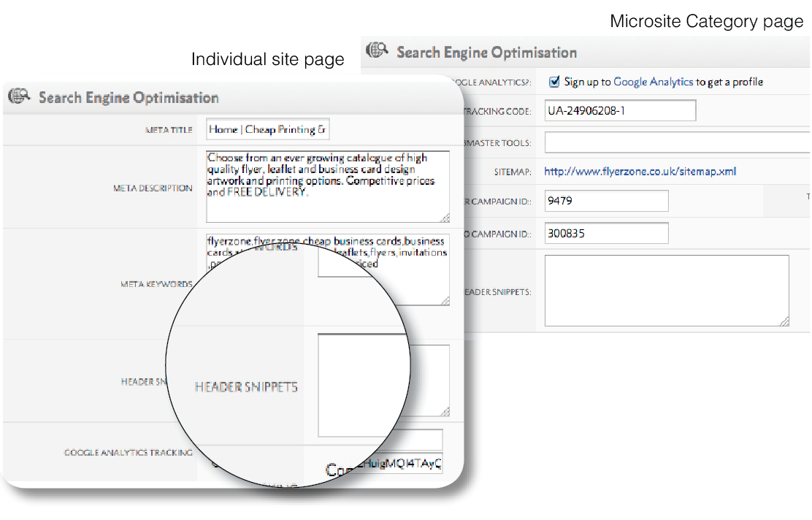Click the resize handle of the Individual site Header Snippets box
The width and height of the screenshot is (812, 520).
(x=445, y=411)
